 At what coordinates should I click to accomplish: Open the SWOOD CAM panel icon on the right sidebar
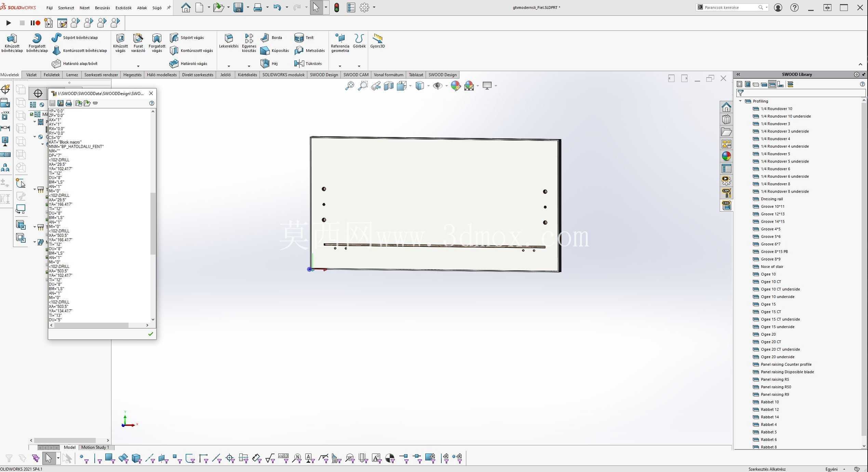(726, 193)
